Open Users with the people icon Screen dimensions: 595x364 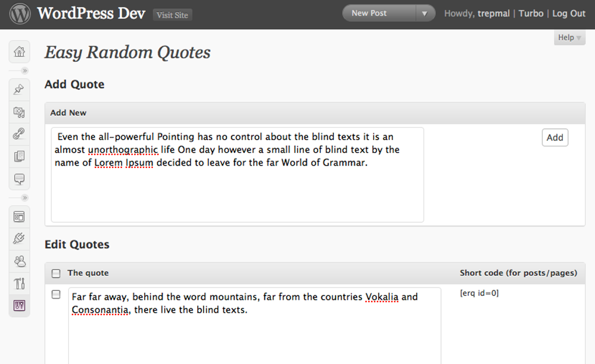[x=19, y=261]
